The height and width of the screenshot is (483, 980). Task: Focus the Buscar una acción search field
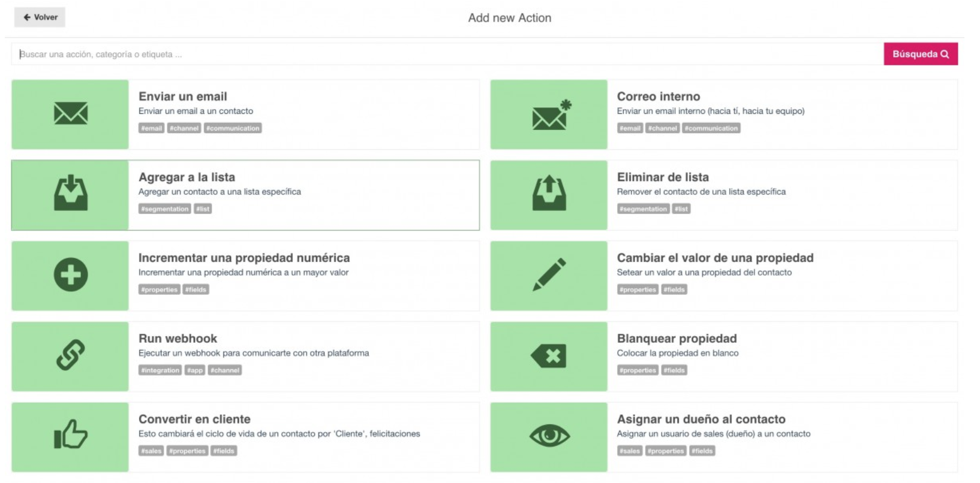click(x=447, y=54)
